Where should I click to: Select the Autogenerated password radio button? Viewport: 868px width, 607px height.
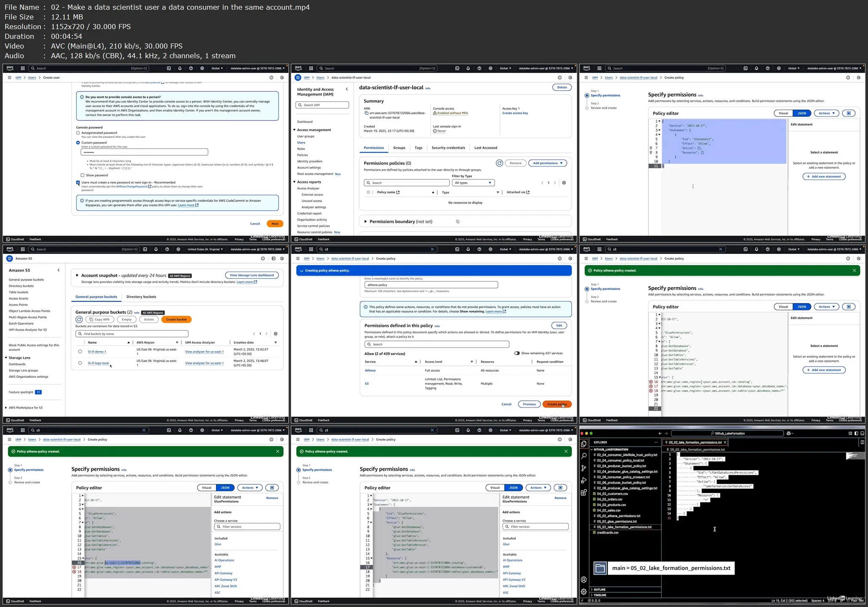(78, 133)
